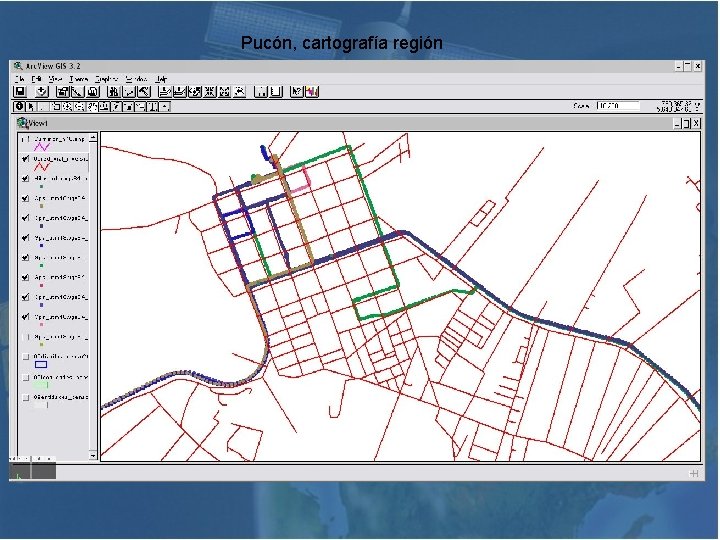Click the magenta zigzag legend symbol

pyautogui.click(x=41, y=147)
